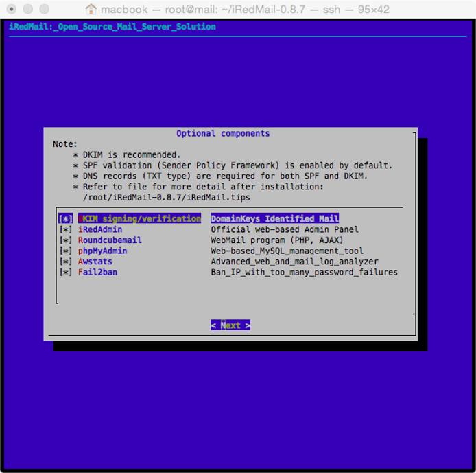Click the iRedMail Open Source Mail Server header
The height and width of the screenshot is (473, 476).
pyautogui.click(x=112, y=27)
